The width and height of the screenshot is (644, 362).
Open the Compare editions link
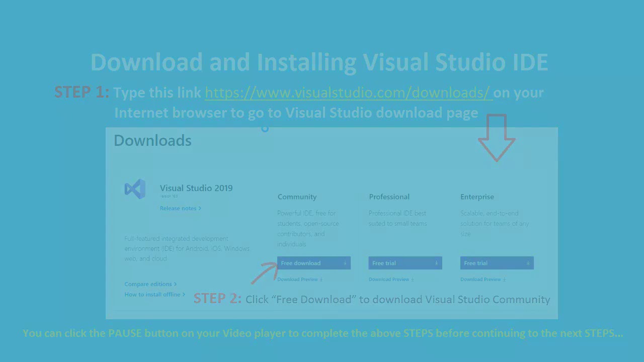(150, 284)
